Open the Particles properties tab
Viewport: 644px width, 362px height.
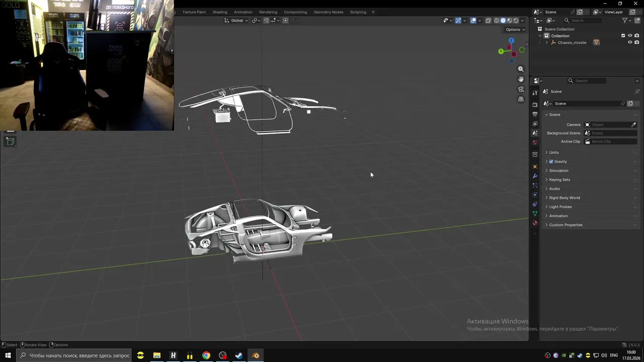(535, 186)
